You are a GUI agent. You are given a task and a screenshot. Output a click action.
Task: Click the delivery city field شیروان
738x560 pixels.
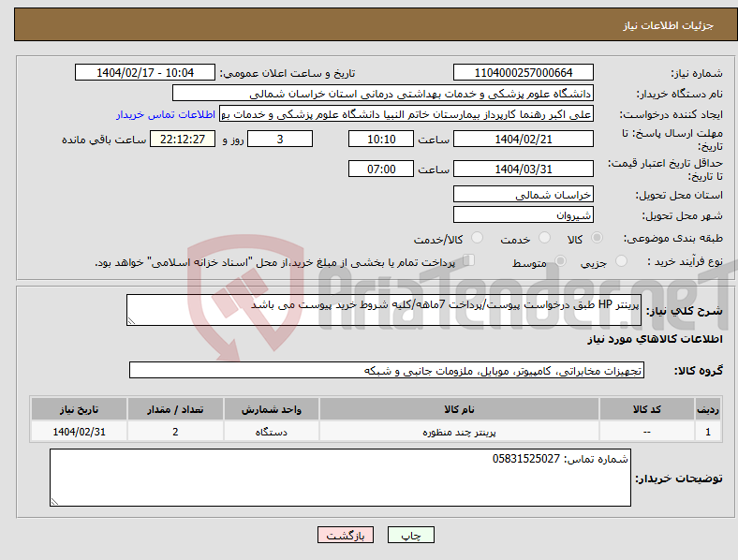[x=523, y=214]
